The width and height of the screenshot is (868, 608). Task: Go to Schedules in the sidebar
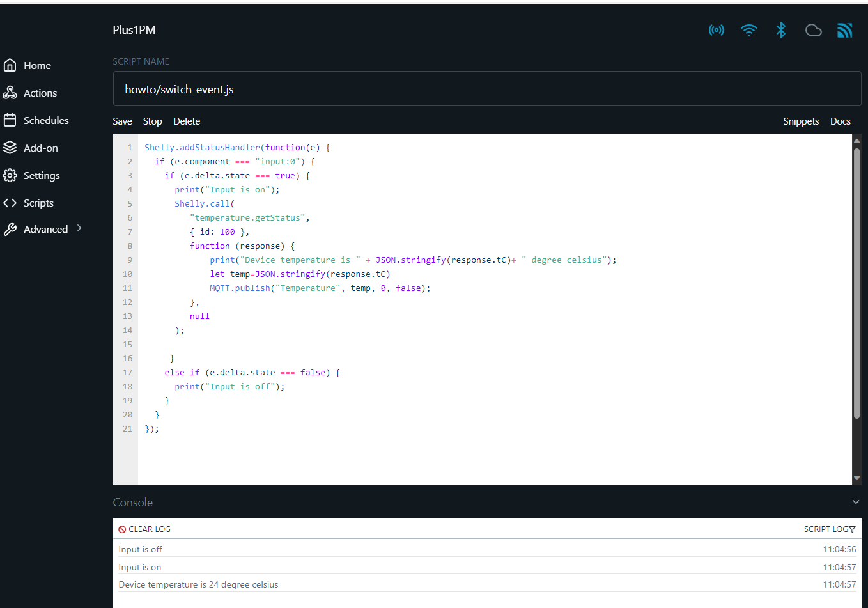36,120
